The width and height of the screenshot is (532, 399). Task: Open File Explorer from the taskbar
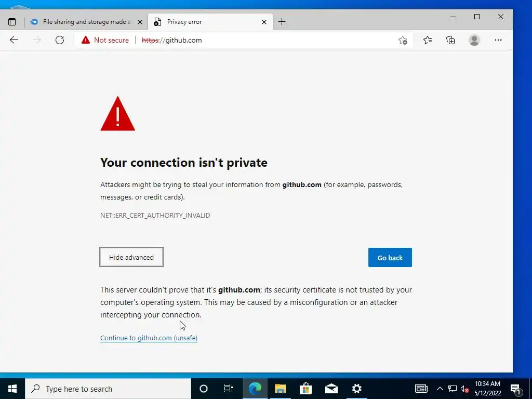[x=280, y=389]
